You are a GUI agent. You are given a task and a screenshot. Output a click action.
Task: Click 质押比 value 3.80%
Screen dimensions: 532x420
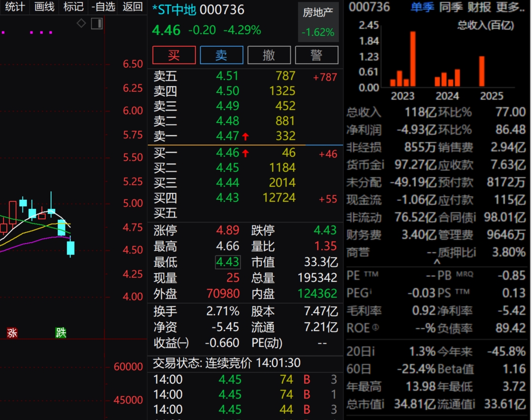pos(509,252)
